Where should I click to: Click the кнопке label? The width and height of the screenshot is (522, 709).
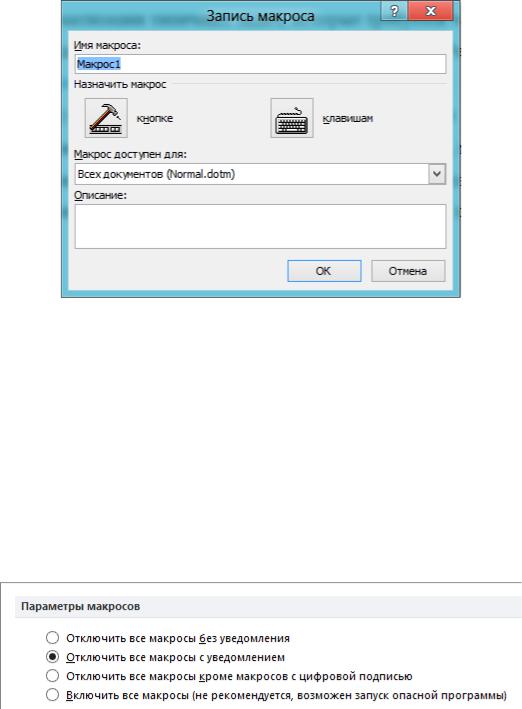(x=155, y=118)
